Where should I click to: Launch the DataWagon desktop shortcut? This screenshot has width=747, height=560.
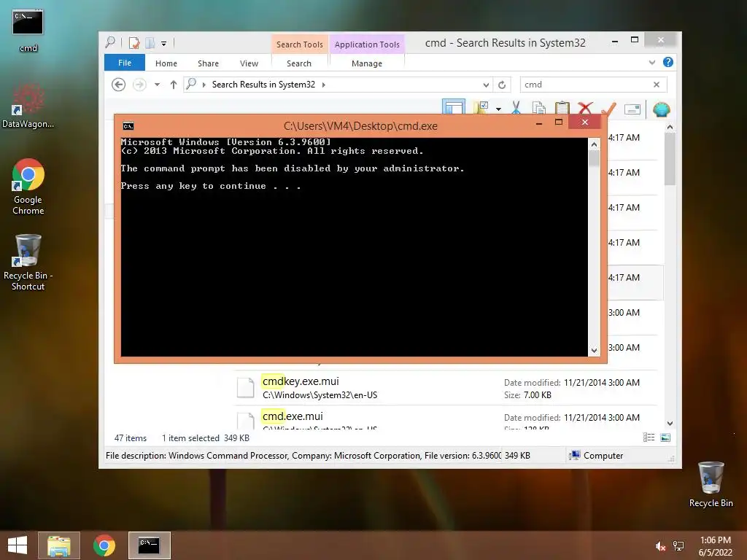28,106
